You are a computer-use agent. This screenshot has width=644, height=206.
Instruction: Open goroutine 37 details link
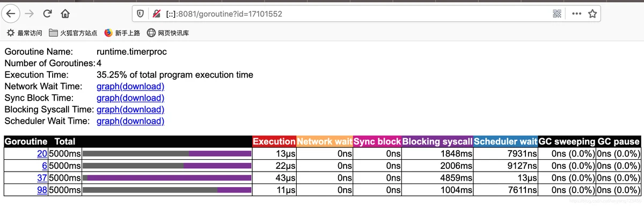[42, 177]
